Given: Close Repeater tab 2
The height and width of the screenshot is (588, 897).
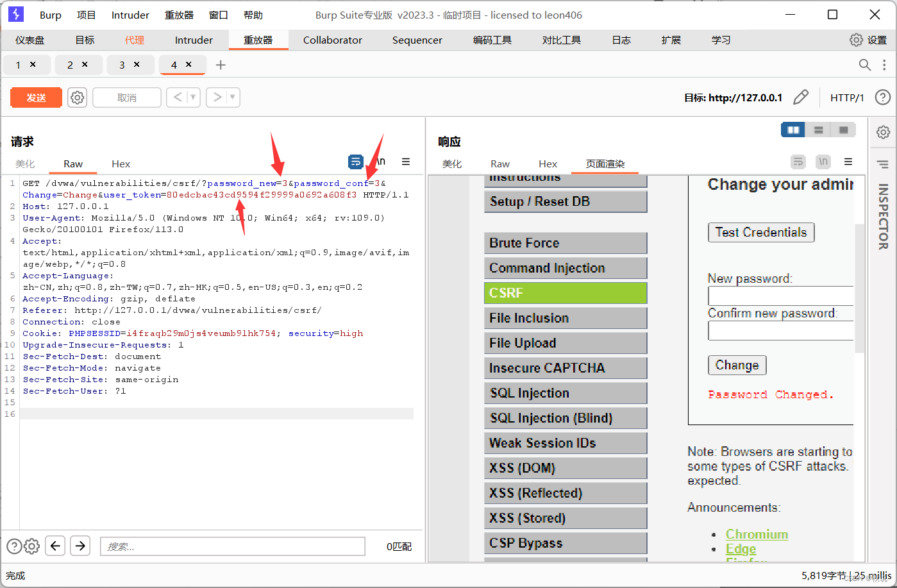Looking at the screenshot, I should (x=85, y=64).
